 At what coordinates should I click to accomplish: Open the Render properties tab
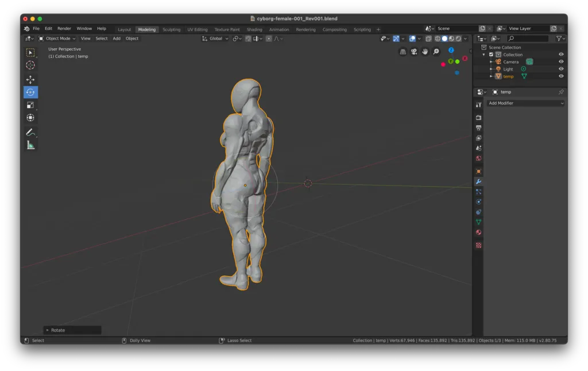pyautogui.click(x=478, y=118)
